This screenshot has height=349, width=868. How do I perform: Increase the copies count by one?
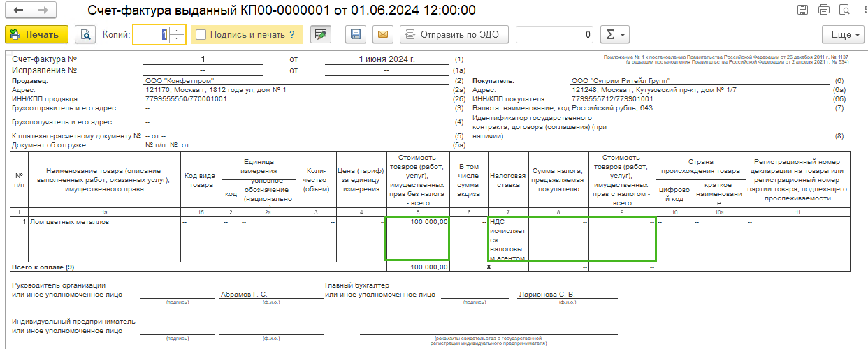coord(178,30)
